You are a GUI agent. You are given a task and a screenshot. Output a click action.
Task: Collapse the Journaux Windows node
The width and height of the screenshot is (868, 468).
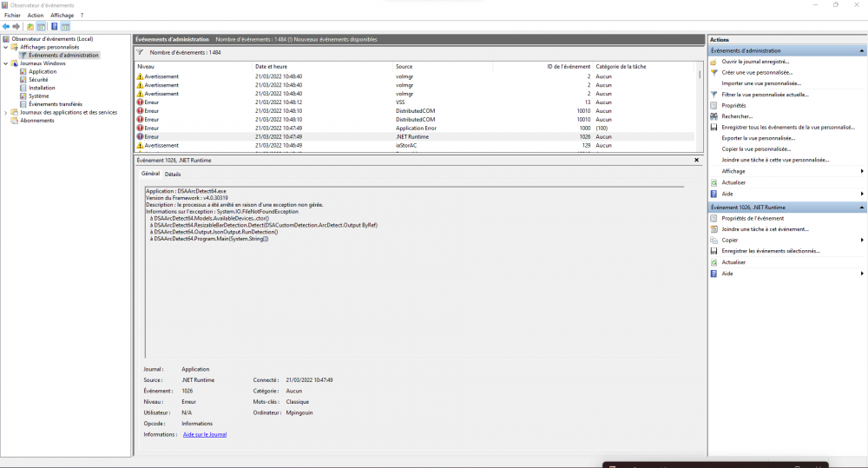(5, 63)
